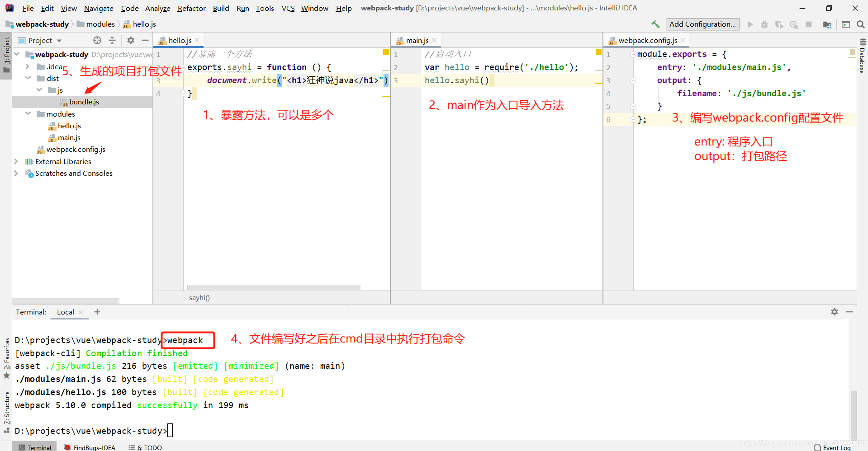The image size is (868, 451).
Task: Open FindBugs-IDEA tool window
Action: tap(90, 447)
